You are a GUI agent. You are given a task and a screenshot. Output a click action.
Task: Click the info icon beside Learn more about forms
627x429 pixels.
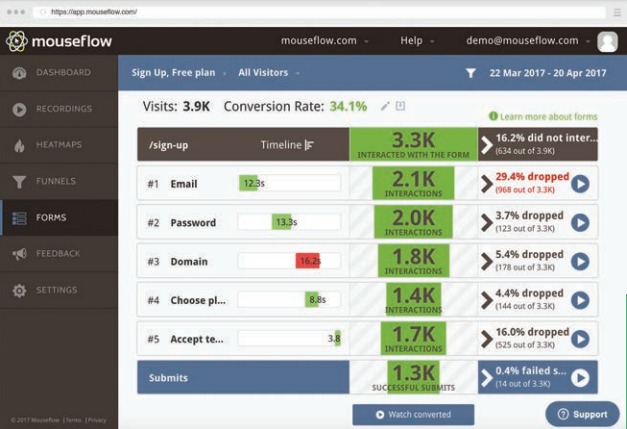[493, 116]
